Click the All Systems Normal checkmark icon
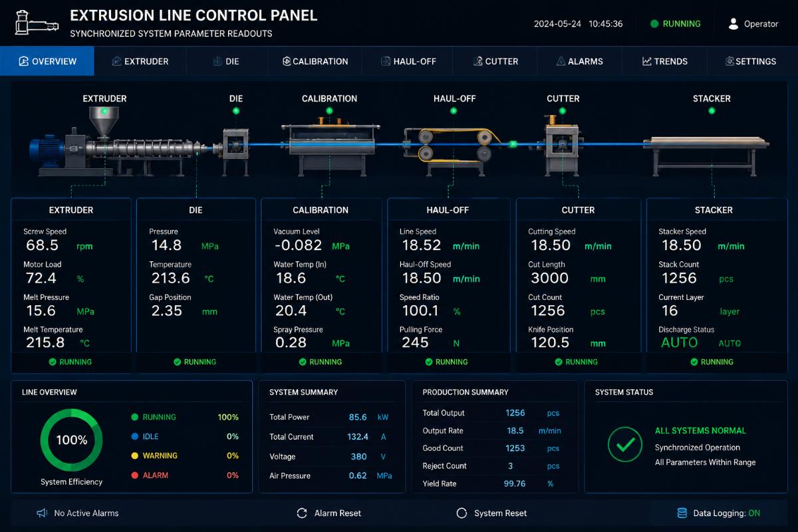Screen dimensions: 798x532 point(624,445)
